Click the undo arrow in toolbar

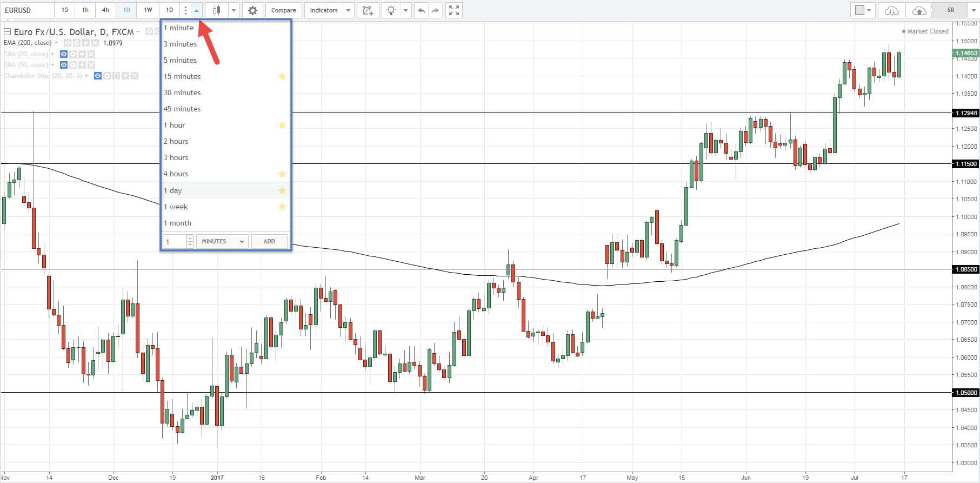[421, 10]
